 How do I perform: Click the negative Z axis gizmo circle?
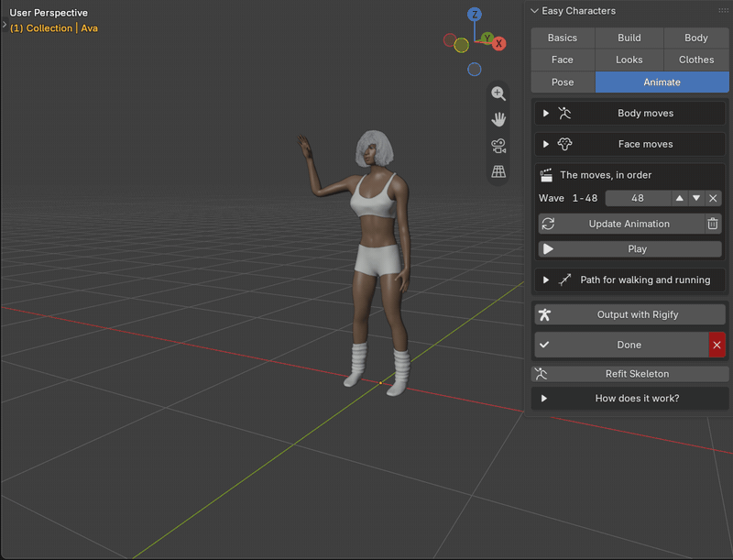475,70
